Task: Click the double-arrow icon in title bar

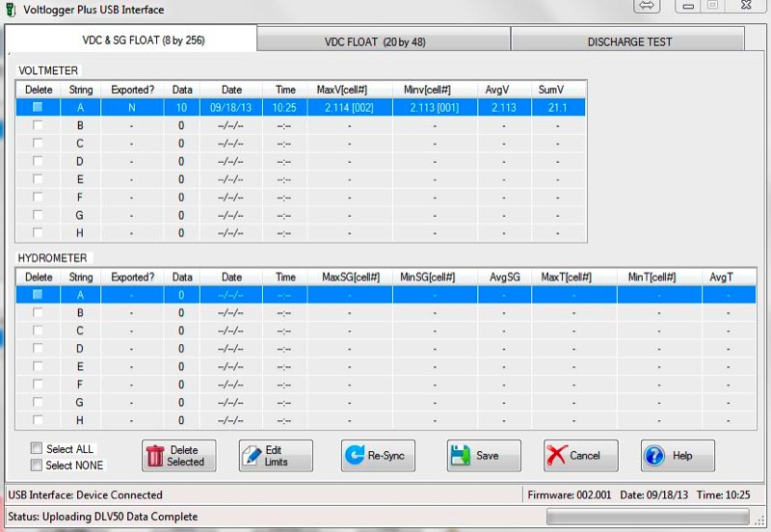Action: 647,6
